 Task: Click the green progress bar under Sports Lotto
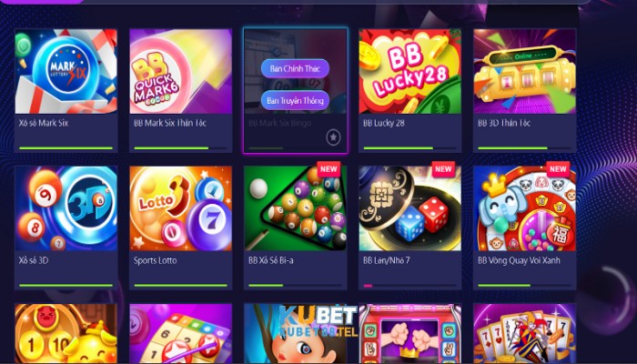181,286
